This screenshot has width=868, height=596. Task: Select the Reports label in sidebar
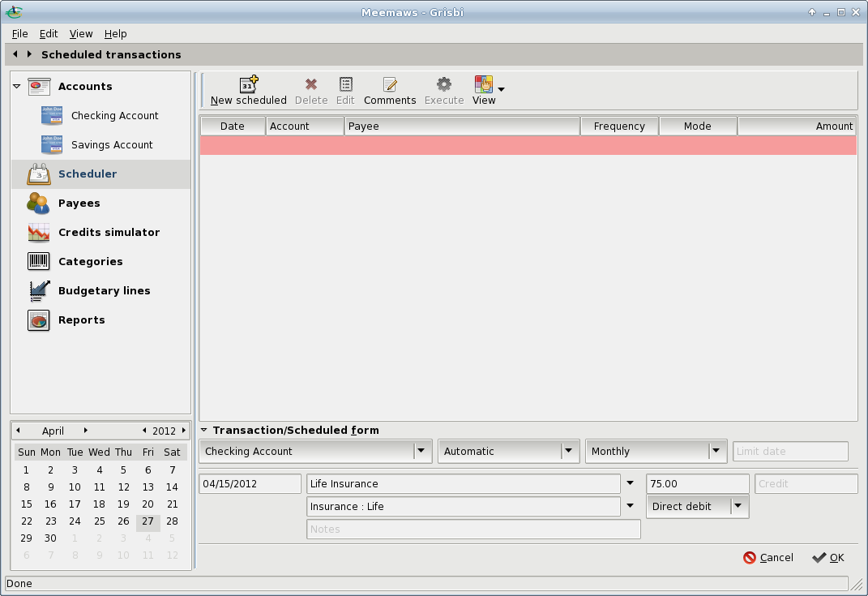pyautogui.click(x=81, y=320)
